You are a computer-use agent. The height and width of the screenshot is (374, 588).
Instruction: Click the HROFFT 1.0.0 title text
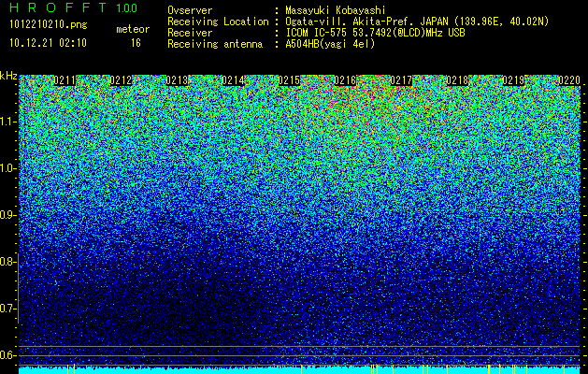pyautogui.click(x=74, y=7)
